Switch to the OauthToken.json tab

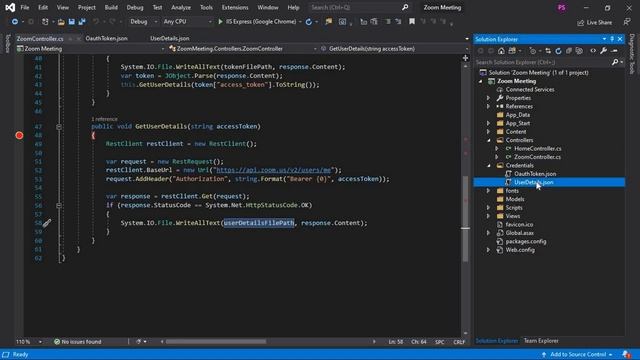(x=107, y=38)
